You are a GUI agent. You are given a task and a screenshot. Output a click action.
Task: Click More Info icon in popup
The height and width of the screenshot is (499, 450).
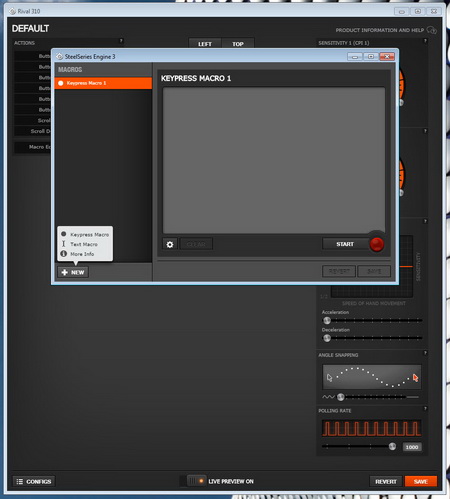64,254
